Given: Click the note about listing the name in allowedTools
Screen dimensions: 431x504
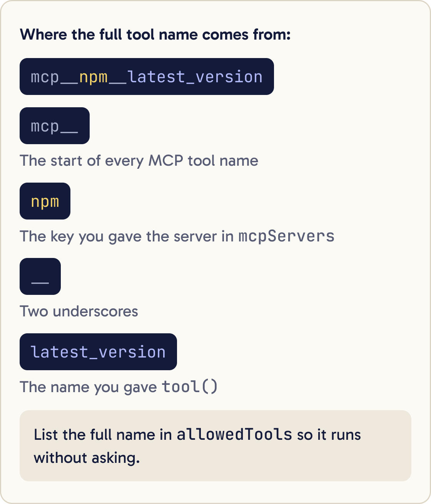Looking at the screenshot, I should coord(215,446).
